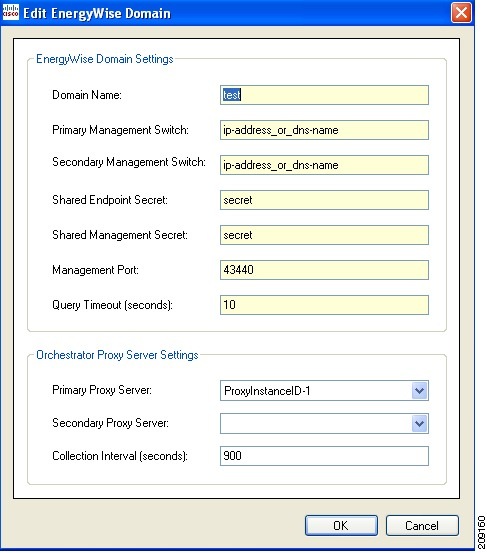Click the Primary Management Switch label

pos(120,130)
